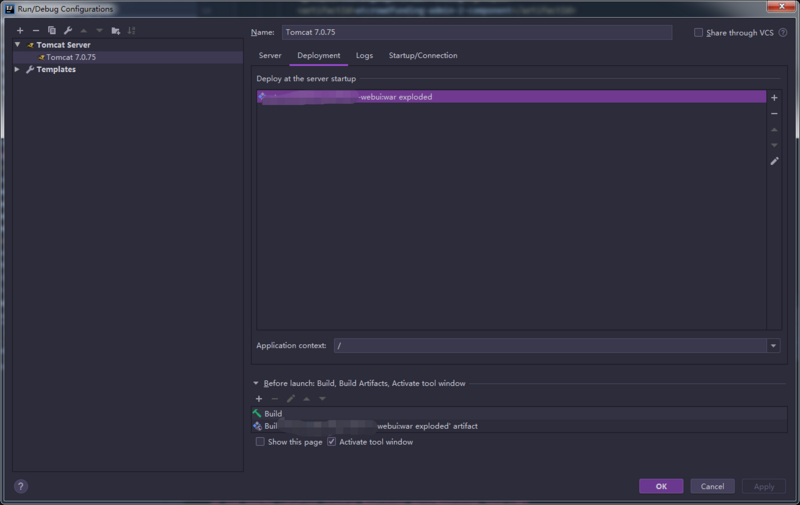Image resolution: width=800 pixels, height=505 pixels.
Task: Sort configurations icon in left toolbar
Action: coord(132,31)
